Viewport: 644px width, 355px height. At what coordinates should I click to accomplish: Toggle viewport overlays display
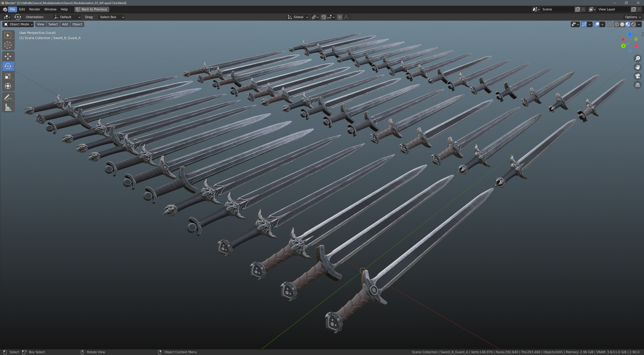[x=597, y=24]
